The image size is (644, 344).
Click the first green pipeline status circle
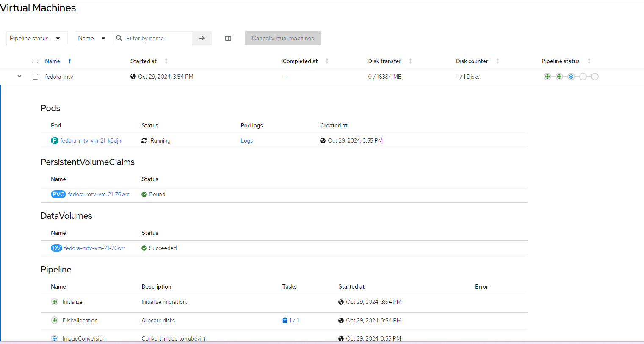point(547,77)
